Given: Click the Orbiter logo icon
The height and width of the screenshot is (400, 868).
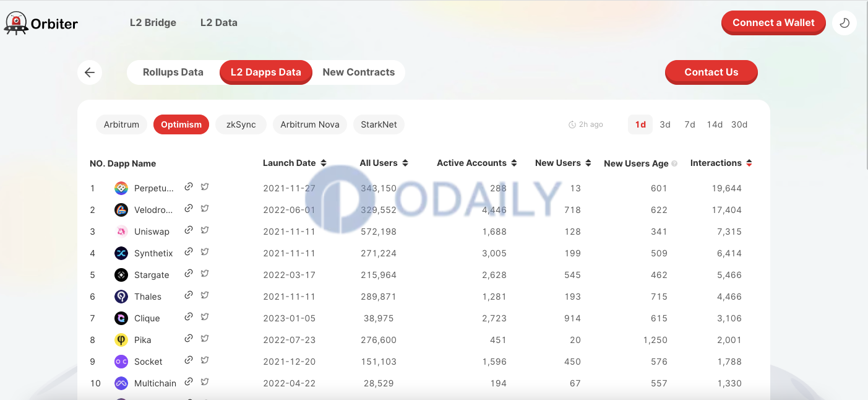Looking at the screenshot, I should click(x=16, y=23).
